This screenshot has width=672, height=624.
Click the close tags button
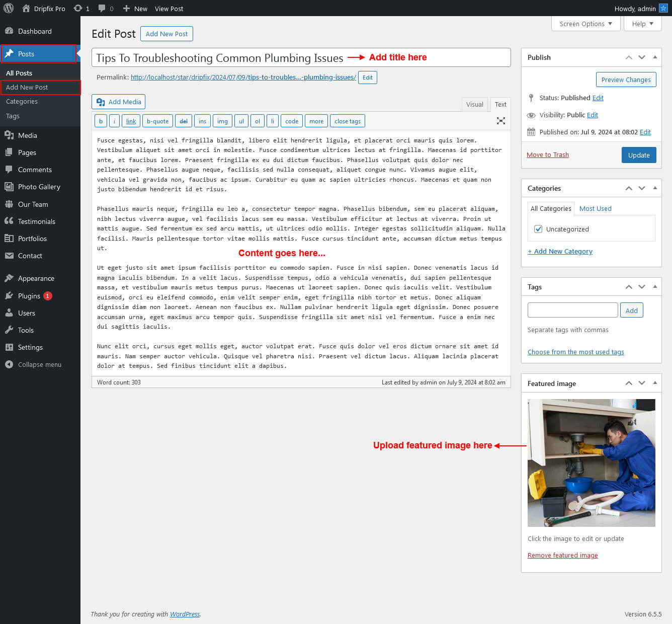348,121
